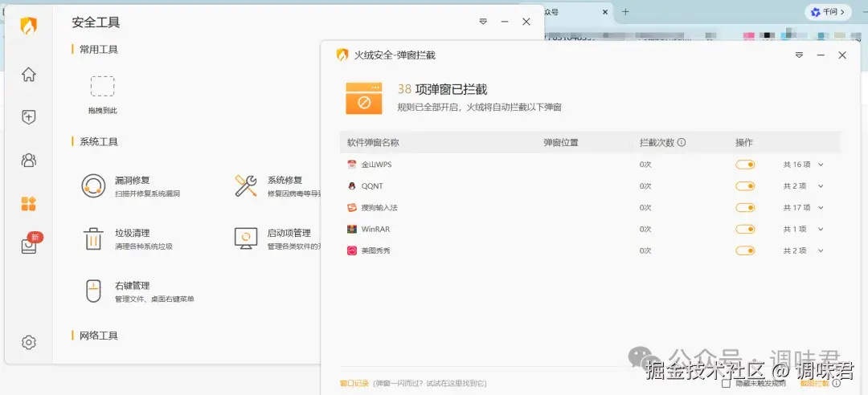Image resolution: width=868 pixels, height=395 pixels.
Task: Click 扫描并修复系统漏洞 description text
Action: (x=147, y=193)
